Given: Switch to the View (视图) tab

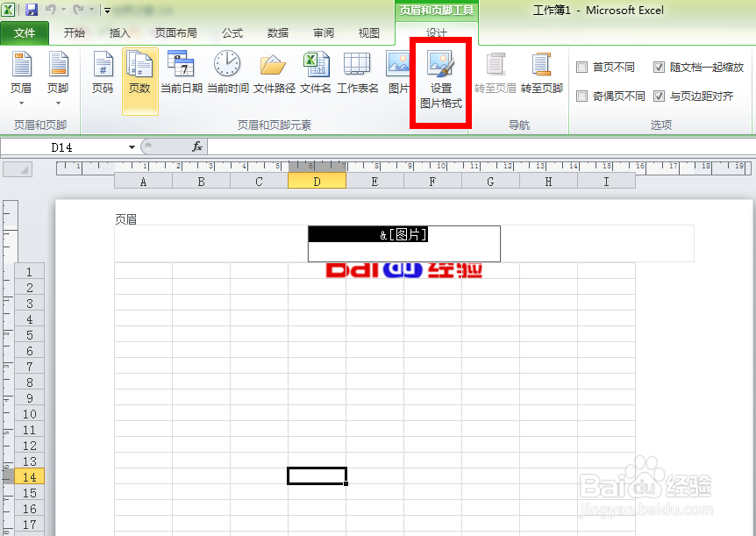Looking at the screenshot, I should 369,32.
